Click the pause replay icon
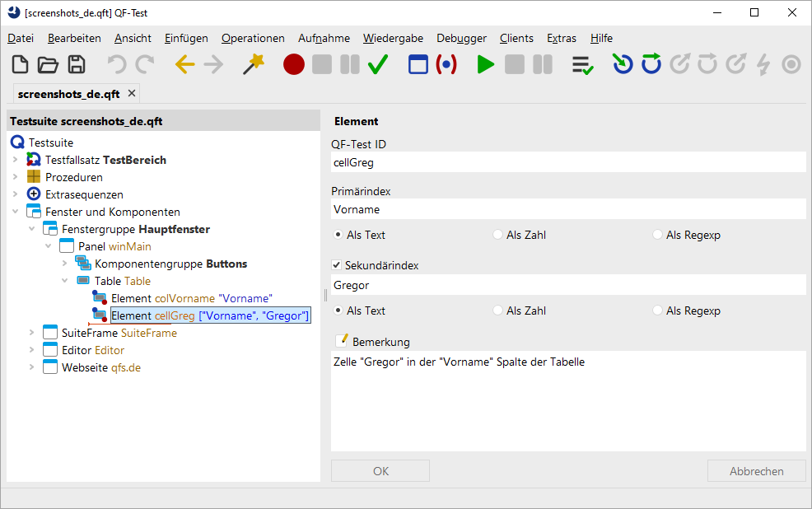Viewport: 812px width, 509px height. point(543,65)
